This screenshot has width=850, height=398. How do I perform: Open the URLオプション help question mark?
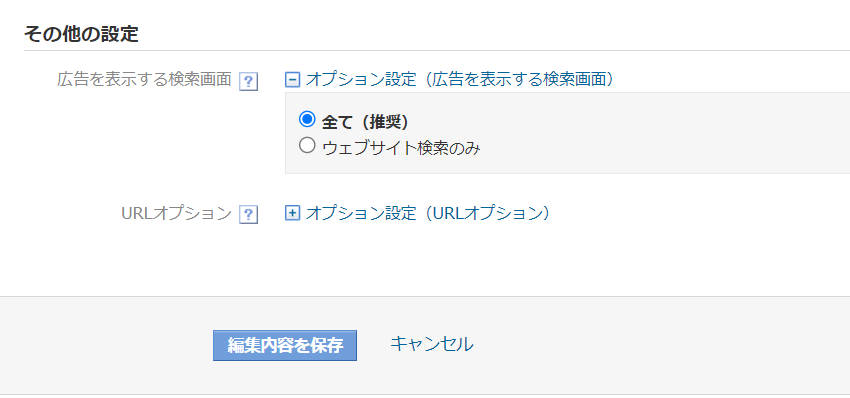[x=248, y=215]
